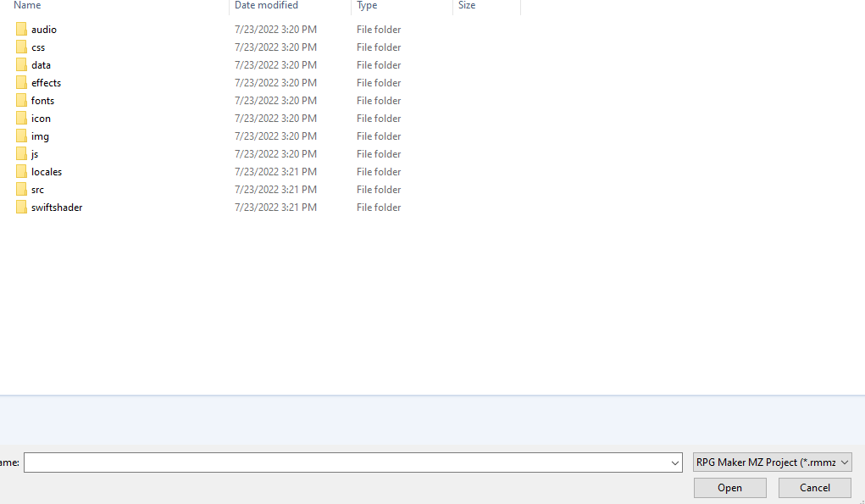
Task: Click the Open button
Action: pyautogui.click(x=729, y=488)
